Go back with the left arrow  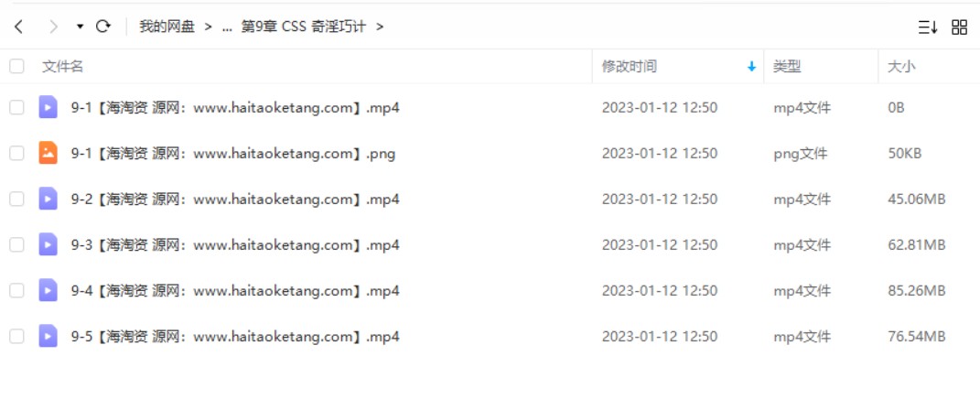(x=18, y=27)
